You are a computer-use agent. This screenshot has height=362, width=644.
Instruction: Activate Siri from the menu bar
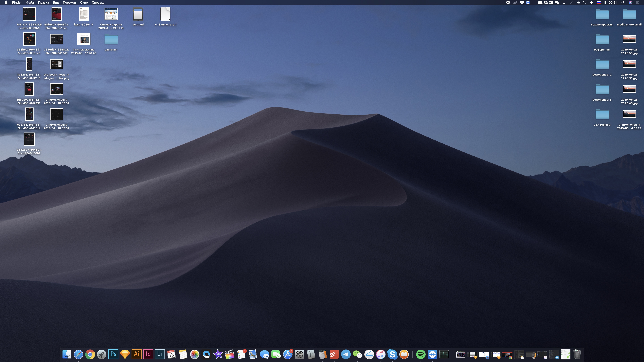[630, 2]
